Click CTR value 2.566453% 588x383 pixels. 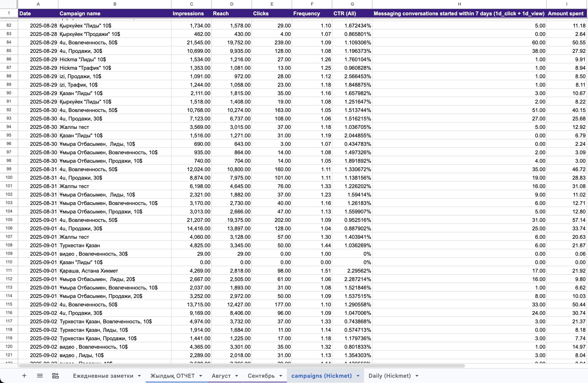(x=352, y=76)
